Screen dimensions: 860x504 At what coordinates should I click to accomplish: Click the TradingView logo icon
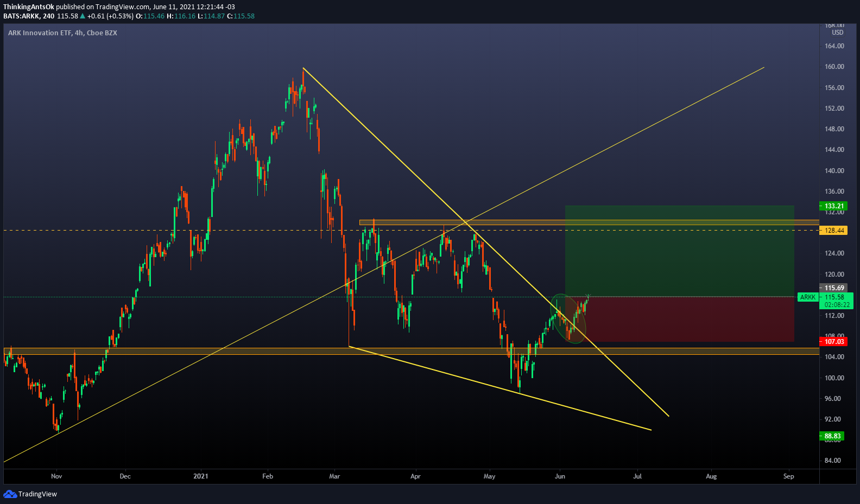point(10,494)
